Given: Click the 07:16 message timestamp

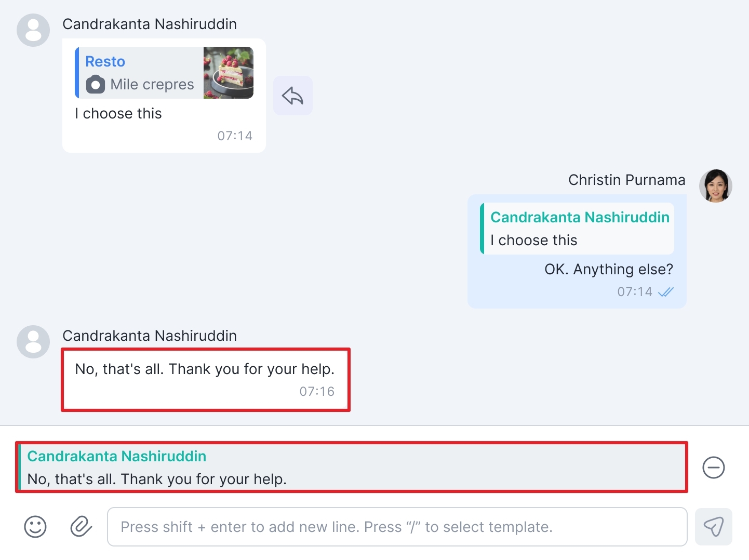Looking at the screenshot, I should (317, 392).
